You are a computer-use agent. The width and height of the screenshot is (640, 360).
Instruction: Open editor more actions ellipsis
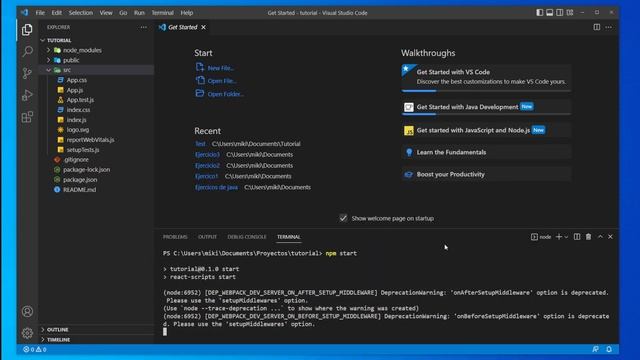[609, 27]
